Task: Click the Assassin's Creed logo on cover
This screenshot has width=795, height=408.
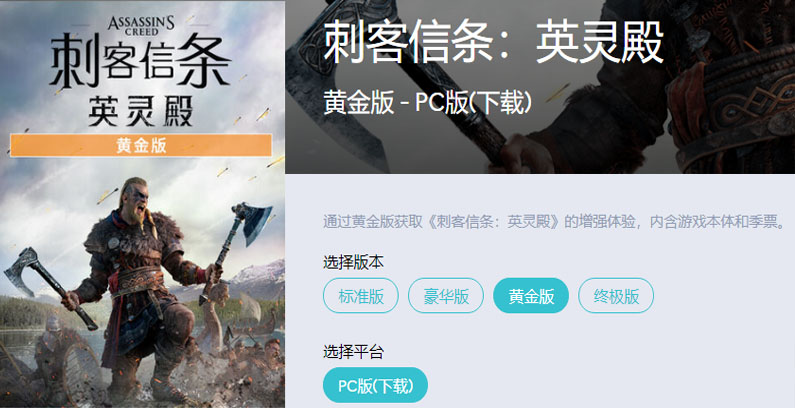Action: click(x=141, y=25)
